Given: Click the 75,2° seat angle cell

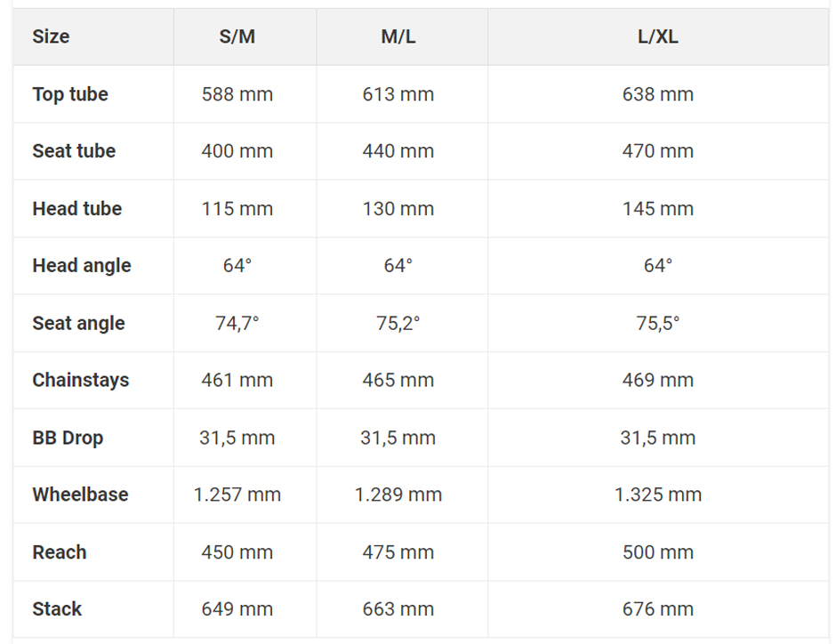Looking at the screenshot, I should point(398,323).
